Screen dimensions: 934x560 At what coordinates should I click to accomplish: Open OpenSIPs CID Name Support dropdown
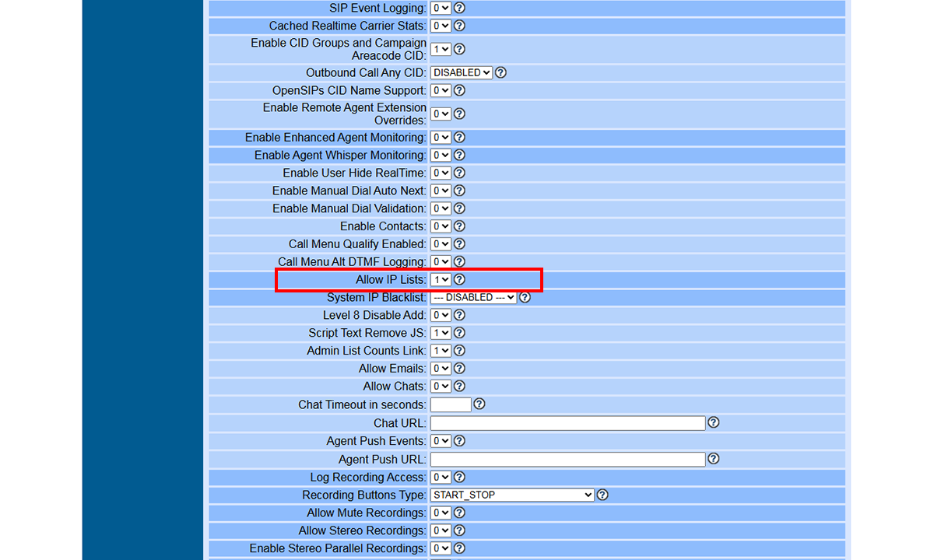(x=441, y=90)
